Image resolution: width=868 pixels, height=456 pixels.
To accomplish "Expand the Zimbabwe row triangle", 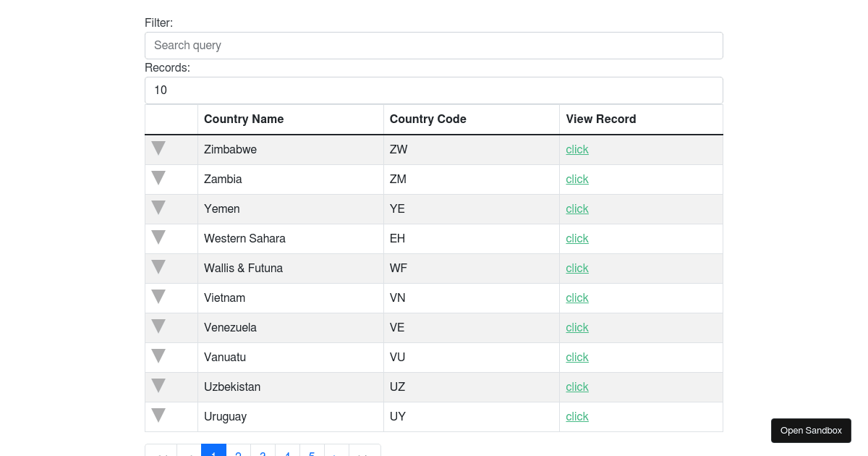I will point(158,148).
